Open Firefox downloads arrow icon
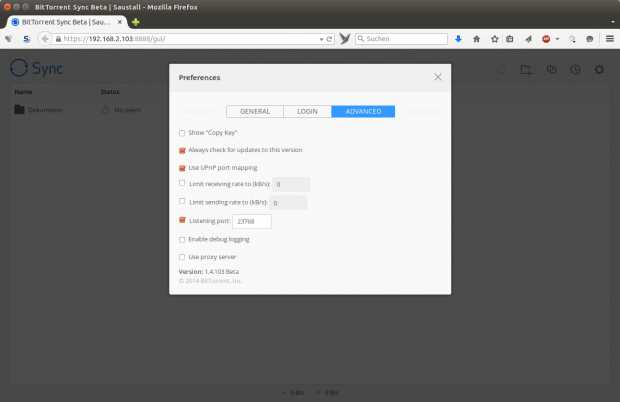 point(458,39)
